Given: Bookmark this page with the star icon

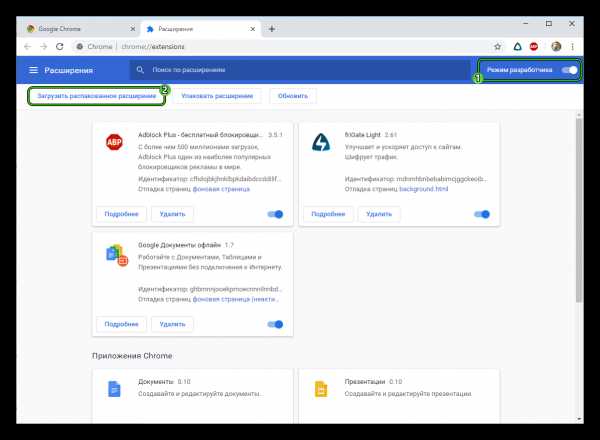Looking at the screenshot, I should coord(497,47).
